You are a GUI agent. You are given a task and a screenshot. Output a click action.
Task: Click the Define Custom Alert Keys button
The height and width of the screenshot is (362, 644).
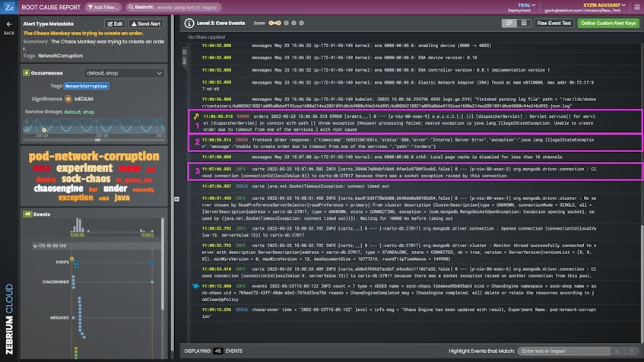pos(608,24)
